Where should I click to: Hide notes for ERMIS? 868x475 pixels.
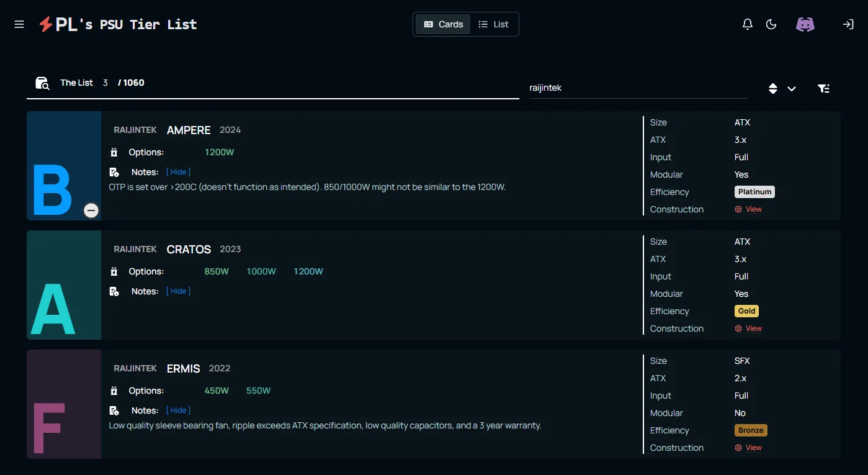[178, 410]
